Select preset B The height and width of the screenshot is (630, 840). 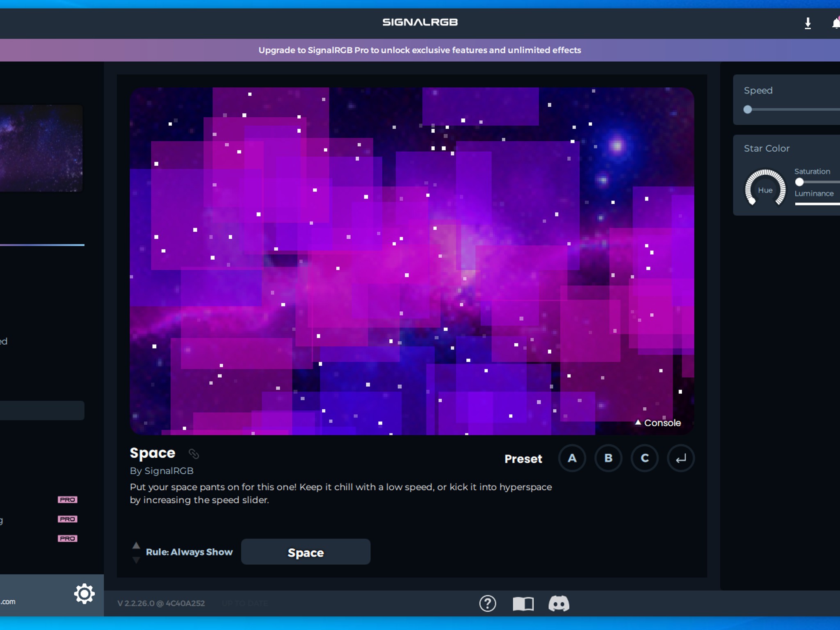pos(608,458)
